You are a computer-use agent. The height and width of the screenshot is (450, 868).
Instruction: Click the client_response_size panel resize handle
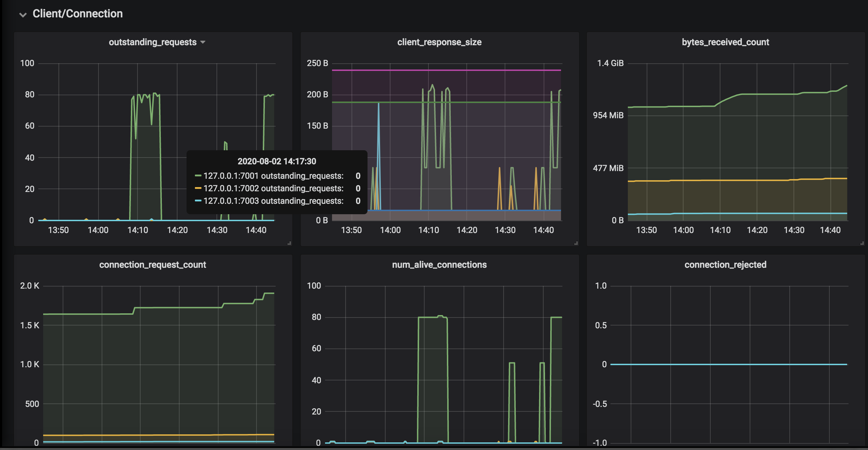coord(576,243)
